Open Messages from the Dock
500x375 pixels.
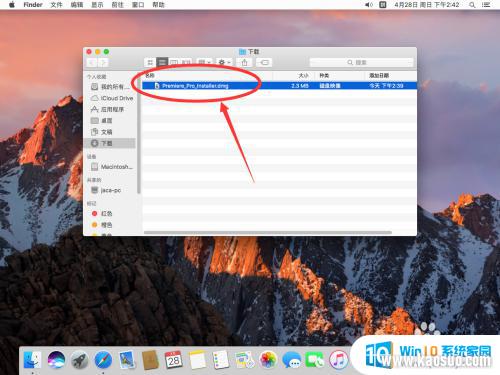tap(292, 360)
